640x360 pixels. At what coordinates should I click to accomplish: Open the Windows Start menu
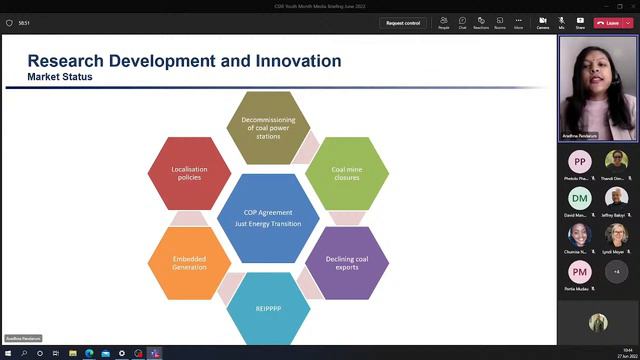(8, 353)
